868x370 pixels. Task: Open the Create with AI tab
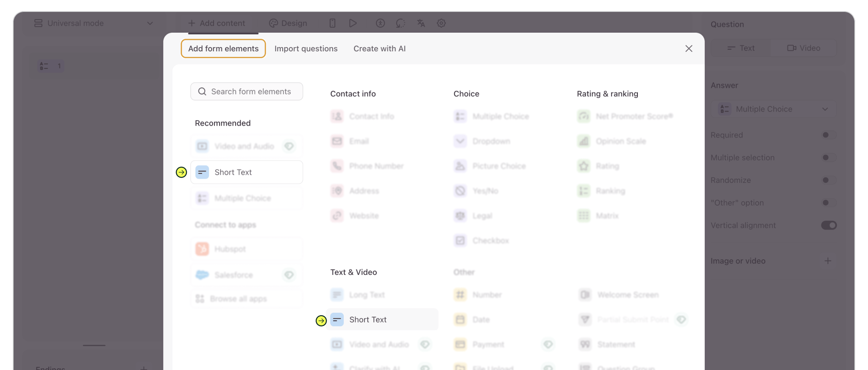coord(379,49)
